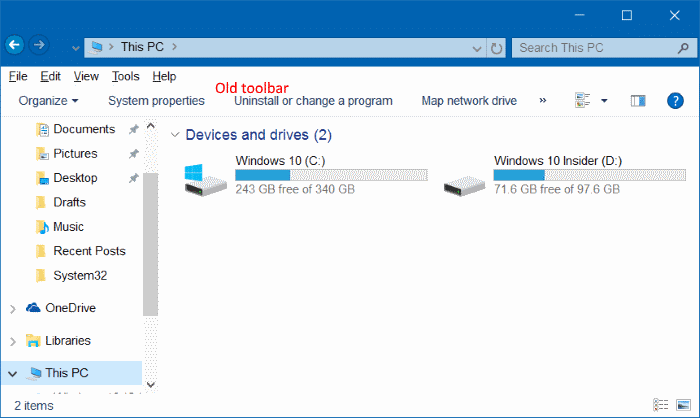Click the Windows 10 Insider (D:) label

coord(558,160)
